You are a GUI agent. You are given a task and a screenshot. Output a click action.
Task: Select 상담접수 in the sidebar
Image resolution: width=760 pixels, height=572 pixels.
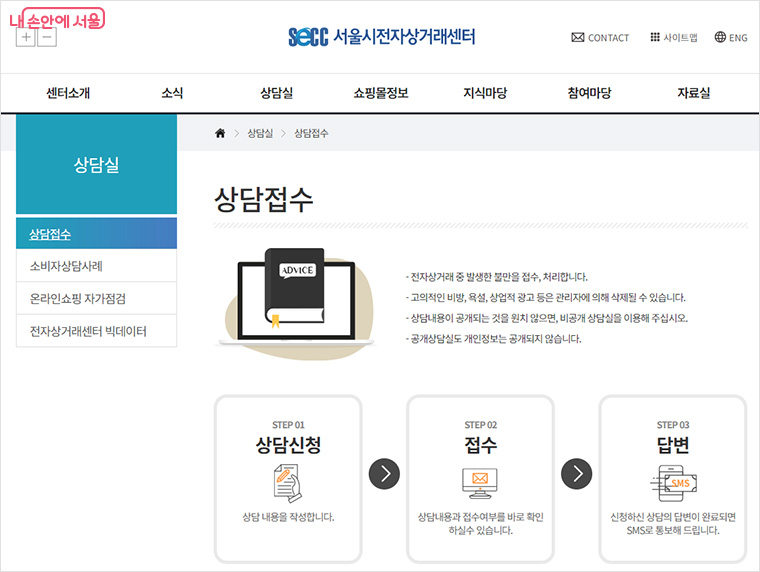[96, 234]
